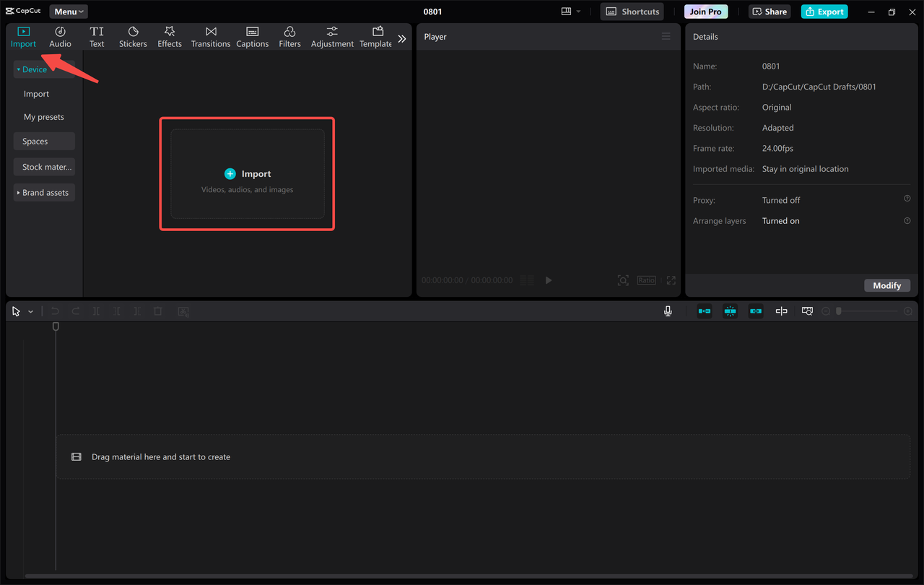Open the Stickers panel

pos(133,36)
